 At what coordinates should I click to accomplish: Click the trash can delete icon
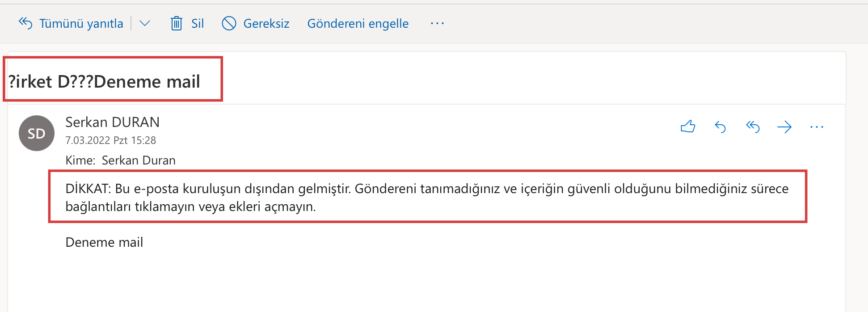pyautogui.click(x=177, y=23)
